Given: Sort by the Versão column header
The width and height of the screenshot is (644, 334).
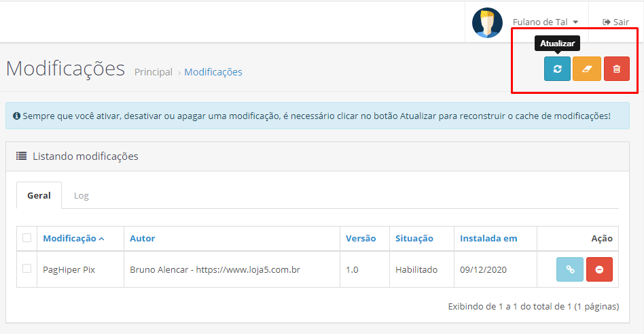Looking at the screenshot, I should [x=361, y=239].
